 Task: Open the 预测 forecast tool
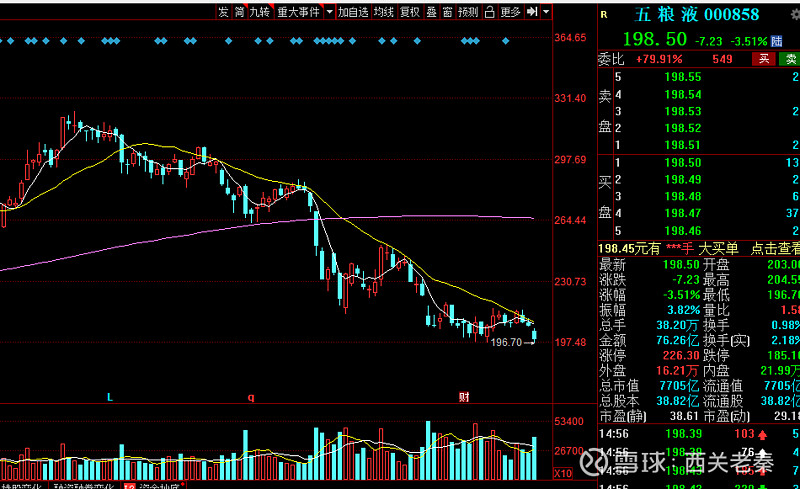(x=468, y=12)
